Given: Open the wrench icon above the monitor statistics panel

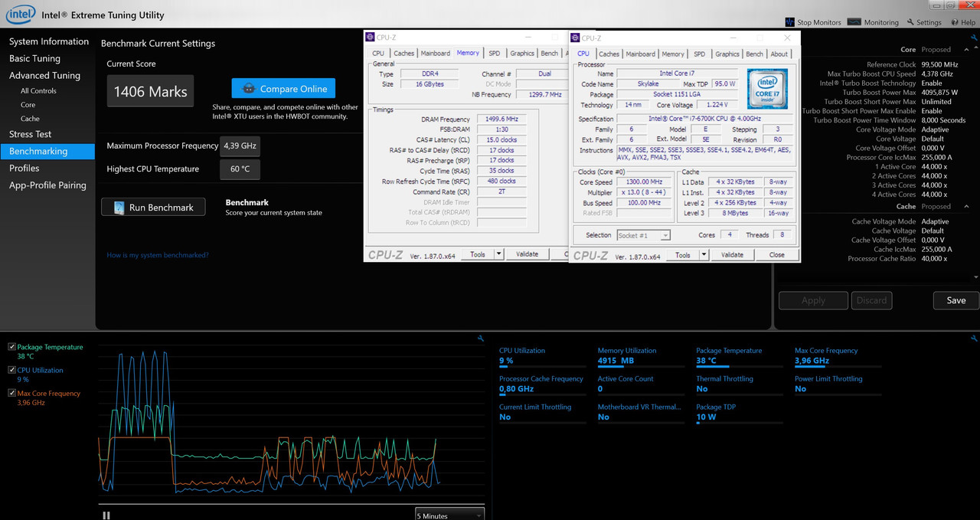Looking at the screenshot, I should coord(974,338).
